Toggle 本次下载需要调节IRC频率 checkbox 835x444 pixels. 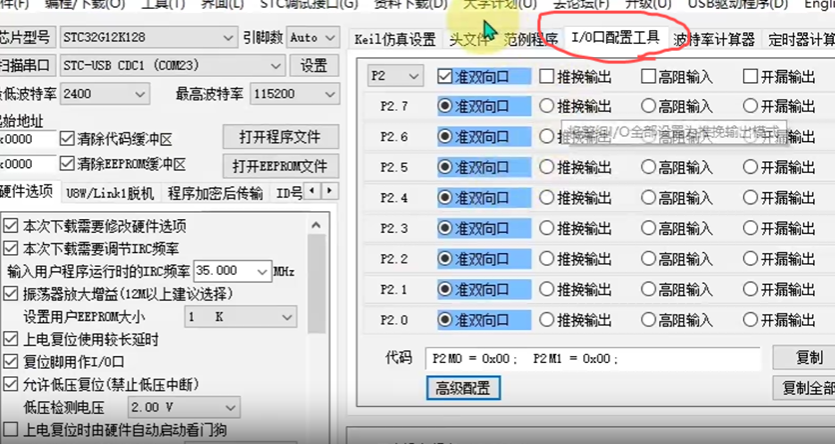coord(11,248)
